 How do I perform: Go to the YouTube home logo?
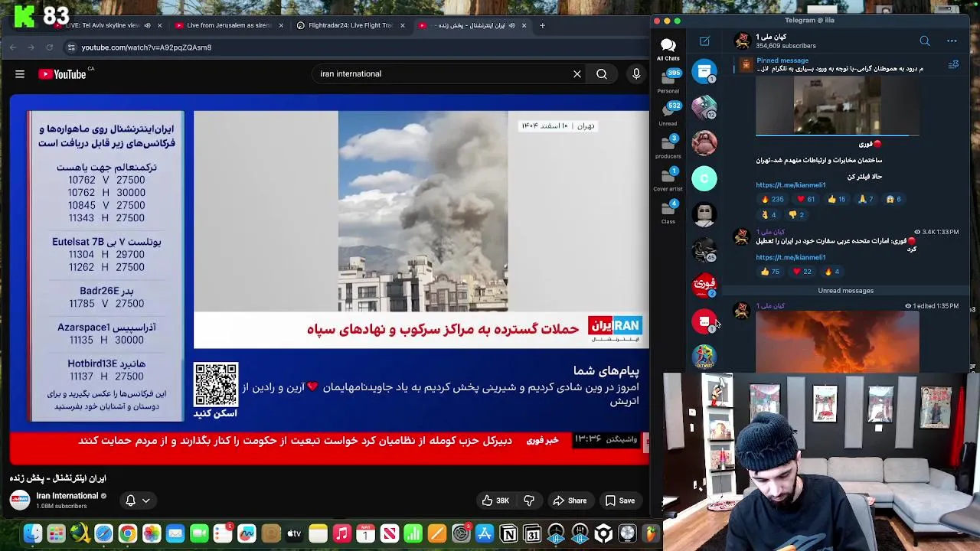pyautogui.click(x=62, y=74)
